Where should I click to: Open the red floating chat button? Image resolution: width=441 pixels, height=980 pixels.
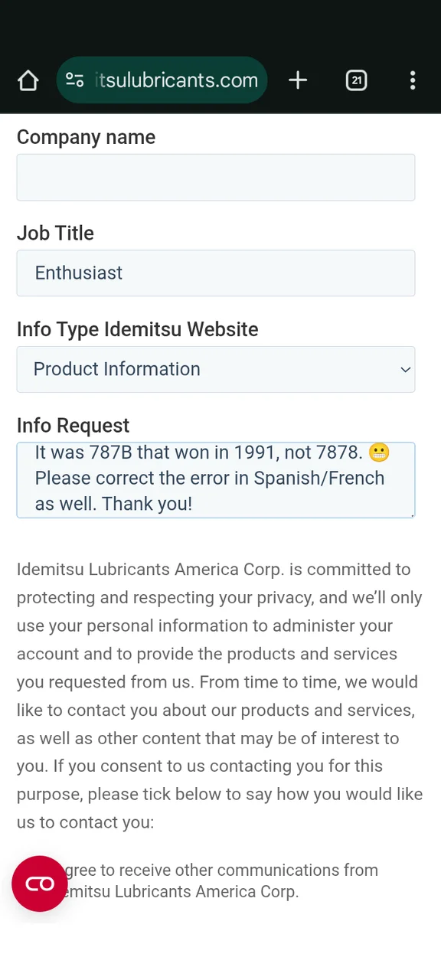pos(40,884)
